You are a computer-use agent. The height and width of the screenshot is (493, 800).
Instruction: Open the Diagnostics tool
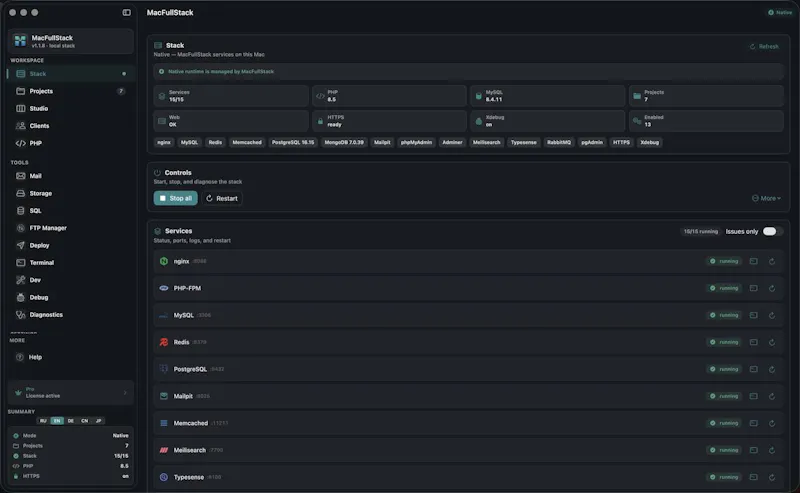coord(70,315)
